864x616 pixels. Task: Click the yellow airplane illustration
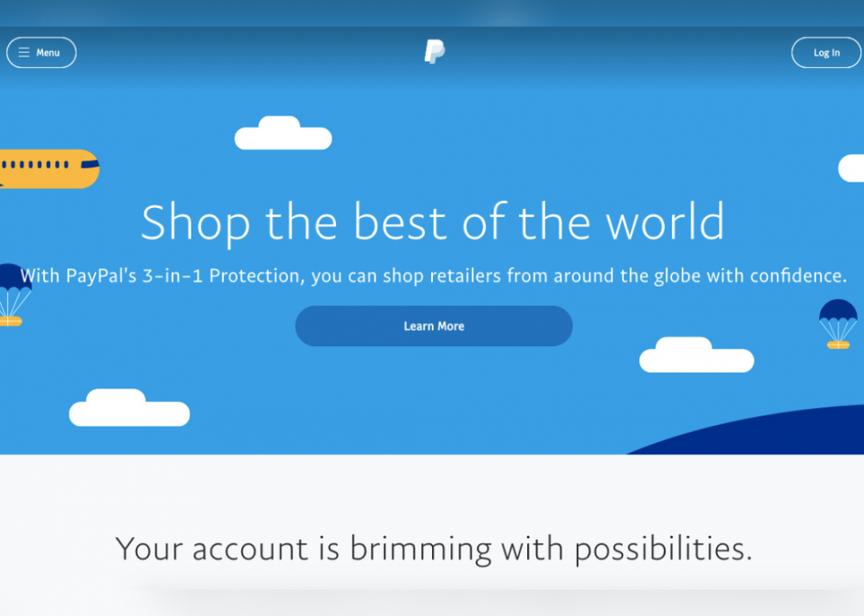coord(49,168)
